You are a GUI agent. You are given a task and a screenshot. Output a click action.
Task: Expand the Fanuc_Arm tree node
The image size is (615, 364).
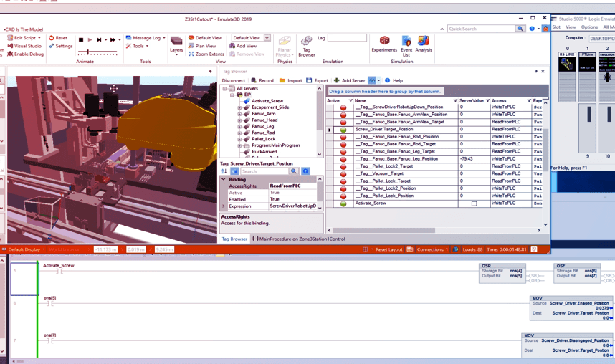239,114
